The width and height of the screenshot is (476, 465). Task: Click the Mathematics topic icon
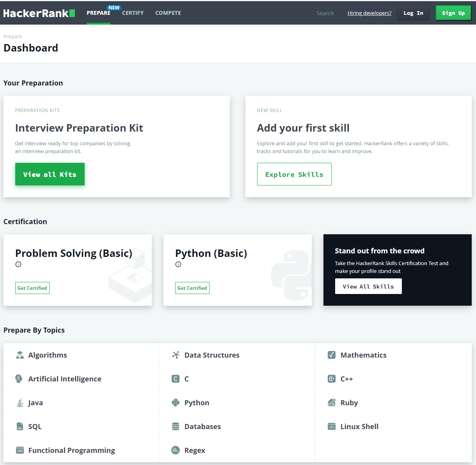[332, 355]
